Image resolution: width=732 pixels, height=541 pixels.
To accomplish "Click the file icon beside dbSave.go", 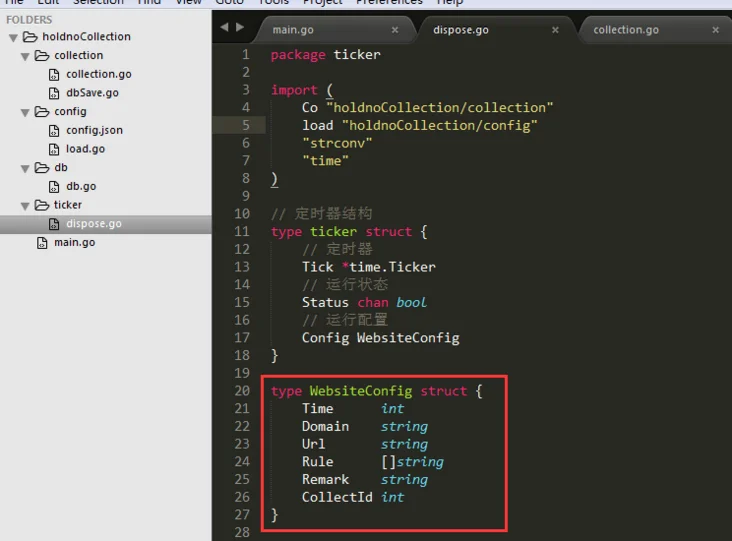I will pyautogui.click(x=56, y=93).
